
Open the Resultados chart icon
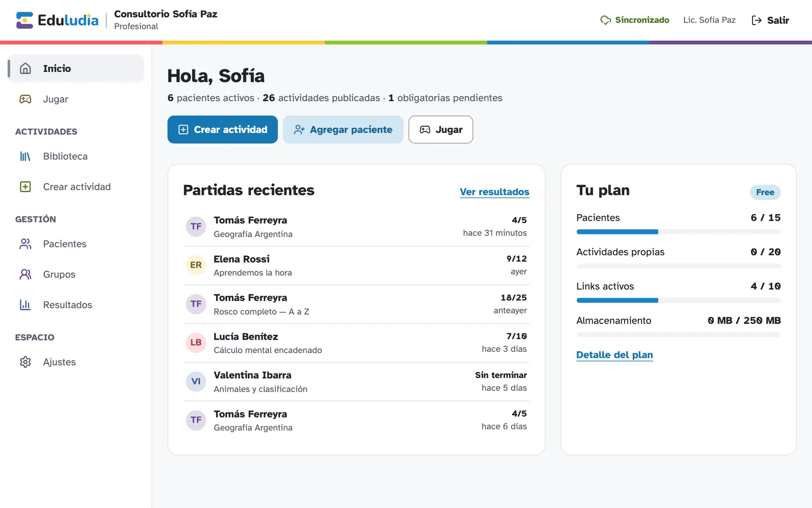(25, 305)
